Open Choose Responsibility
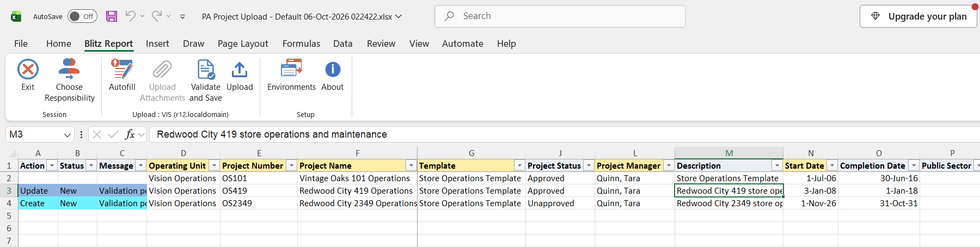This screenshot has height=247, width=980. point(69,81)
